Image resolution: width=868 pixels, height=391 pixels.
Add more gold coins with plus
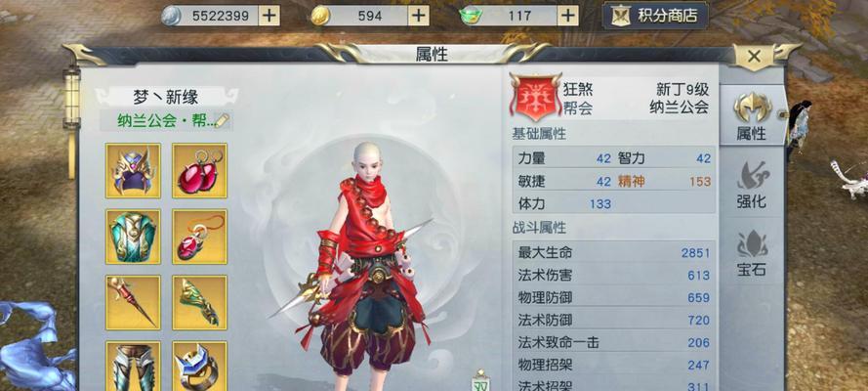(419, 16)
